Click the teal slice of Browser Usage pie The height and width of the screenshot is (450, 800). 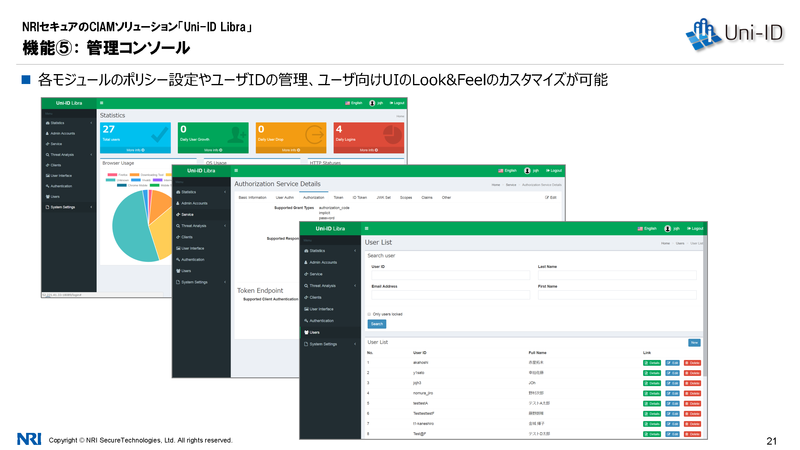click(x=133, y=227)
